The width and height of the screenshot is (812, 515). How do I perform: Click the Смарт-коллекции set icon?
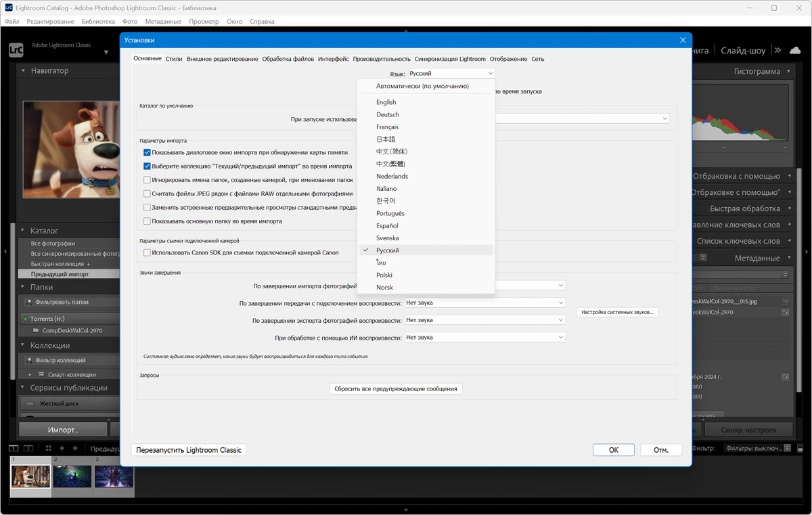click(42, 374)
